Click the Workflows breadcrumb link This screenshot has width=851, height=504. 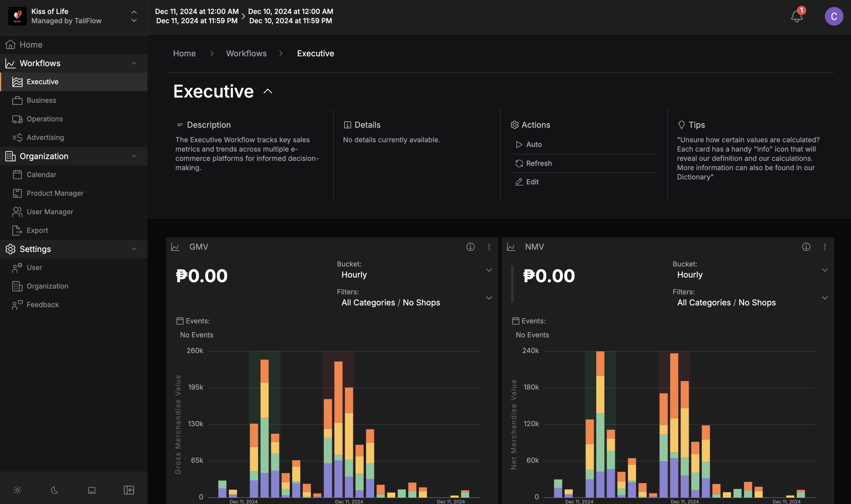click(x=246, y=53)
